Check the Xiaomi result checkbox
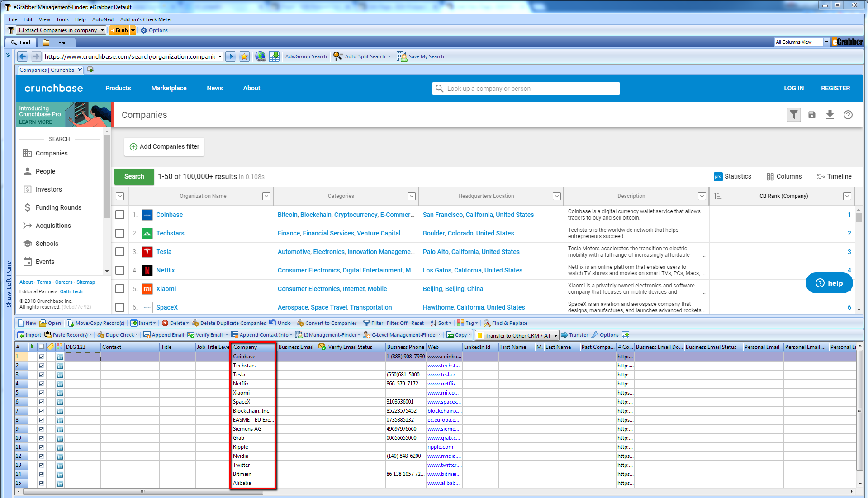 [x=120, y=289]
